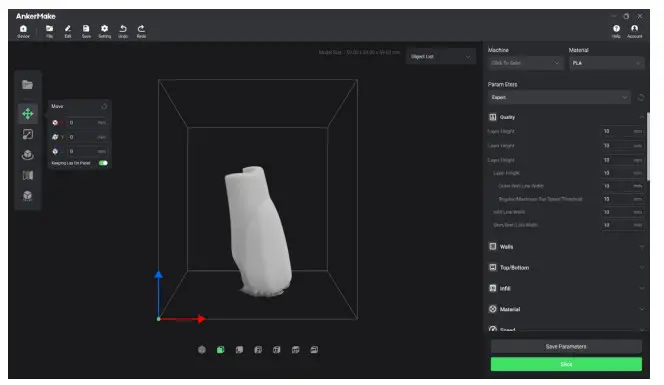The height and width of the screenshot is (385, 664).
Task: Click the green highlighted view cube icon
Action: tap(221, 349)
